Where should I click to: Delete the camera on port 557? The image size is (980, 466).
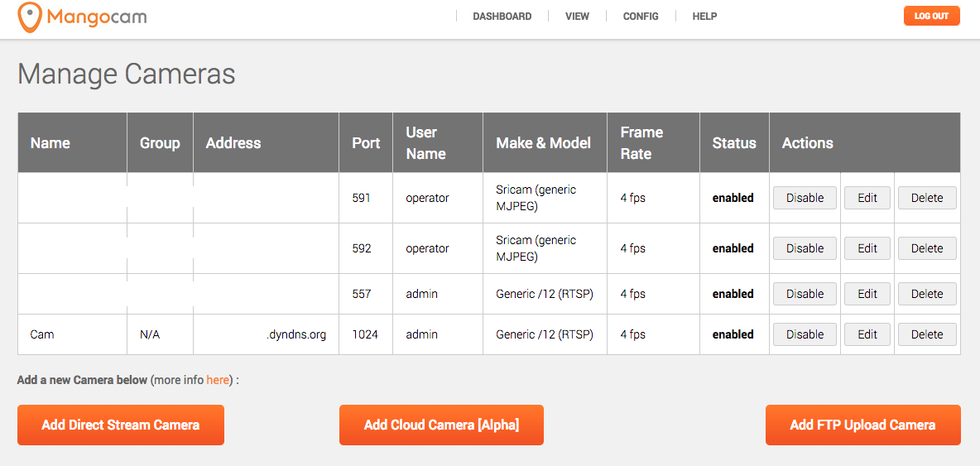point(927,294)
